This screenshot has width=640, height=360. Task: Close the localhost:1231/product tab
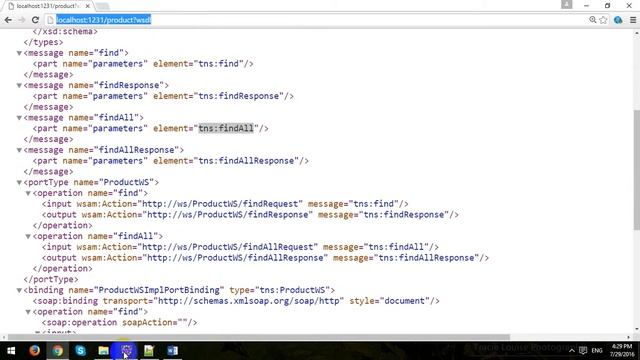[87, 6]
